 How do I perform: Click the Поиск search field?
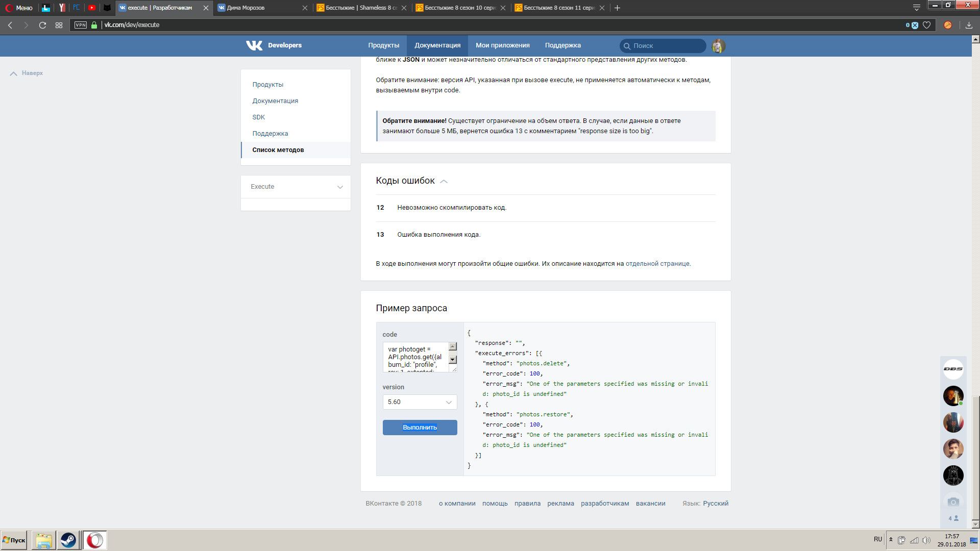point(664,46)
